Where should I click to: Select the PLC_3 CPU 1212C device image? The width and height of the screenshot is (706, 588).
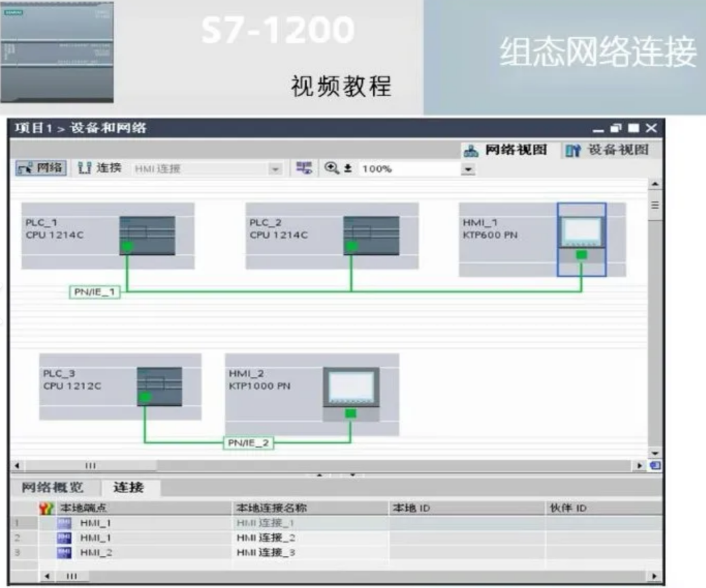(160, 387)
